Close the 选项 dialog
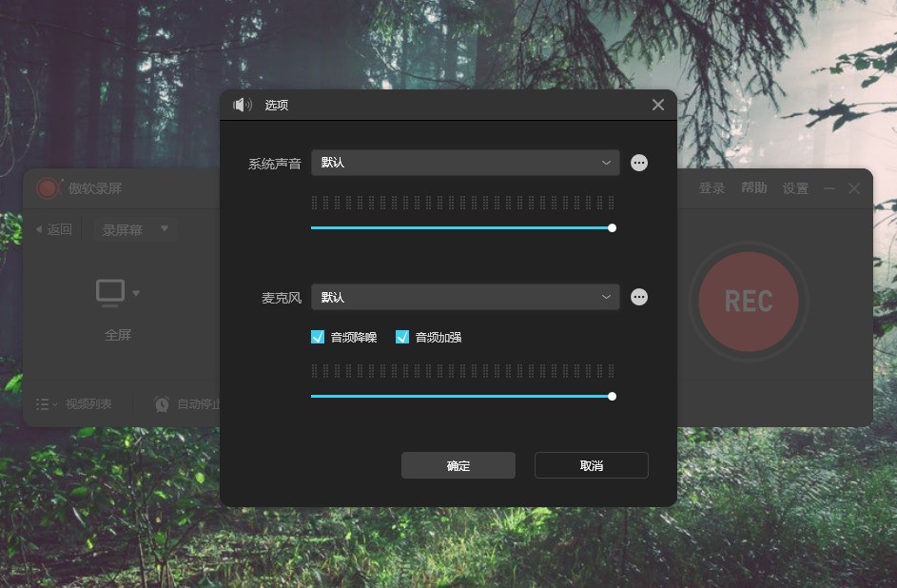Screen dimensions: 897x588 point(657,105)
